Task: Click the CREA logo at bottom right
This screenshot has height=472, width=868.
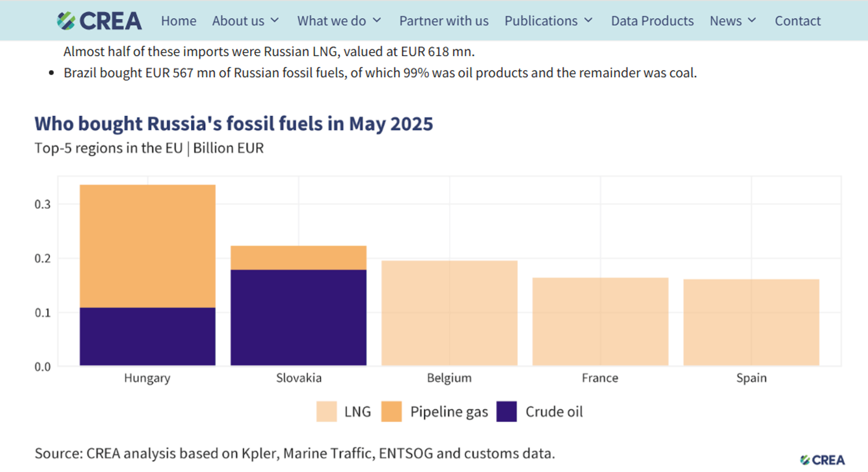Action: click(x=824, y=460)
